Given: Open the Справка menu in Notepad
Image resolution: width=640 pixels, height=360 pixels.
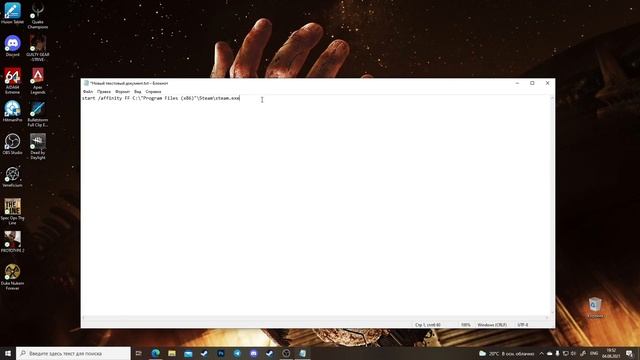Looking at the screenshot, I should tap(153, 92).
